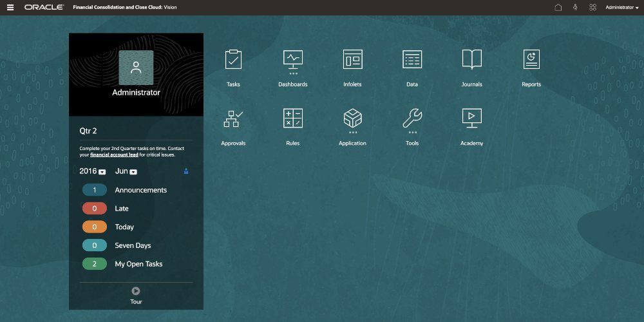Open the Administrator user menu
This screenshot has height=322, width=644.
[621, 8]
